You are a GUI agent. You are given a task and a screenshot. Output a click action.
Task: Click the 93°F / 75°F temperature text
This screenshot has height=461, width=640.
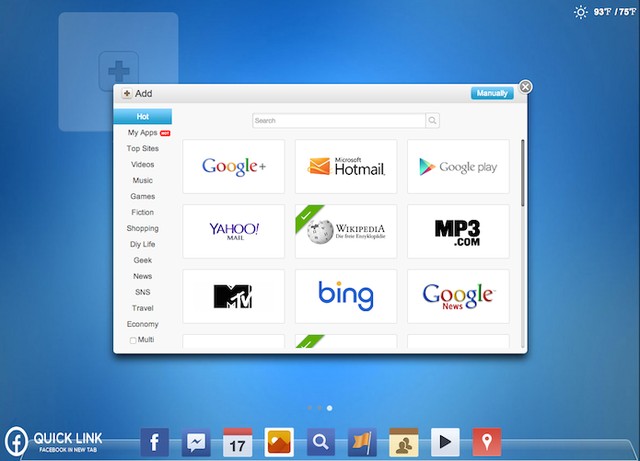(x=614, y=12)
